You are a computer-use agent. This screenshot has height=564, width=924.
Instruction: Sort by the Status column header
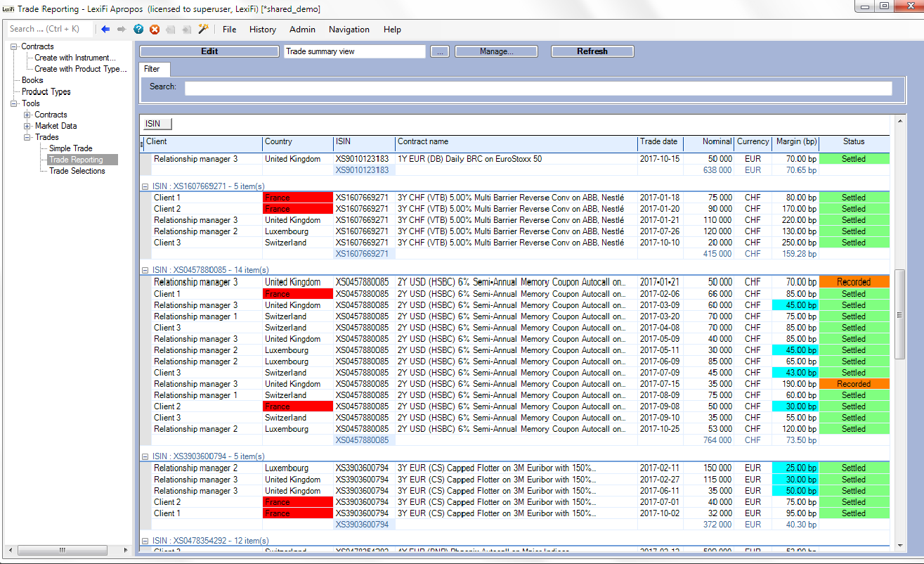click(x=854, y=143)
